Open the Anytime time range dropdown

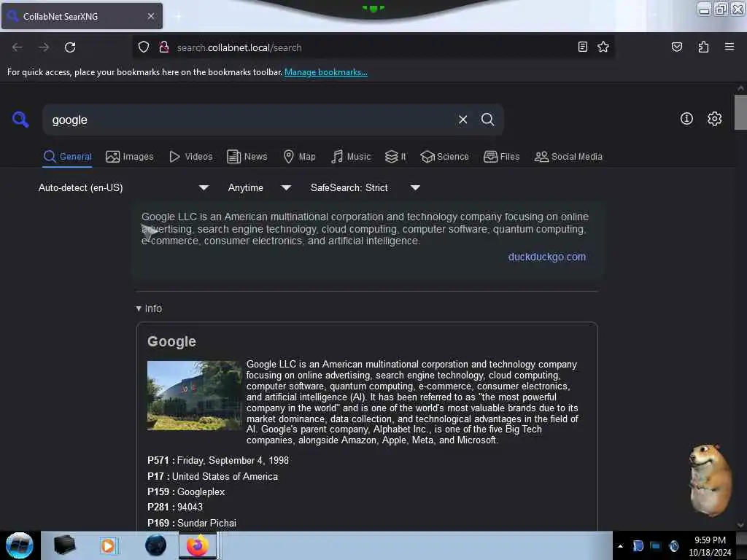tap(259, 187)
